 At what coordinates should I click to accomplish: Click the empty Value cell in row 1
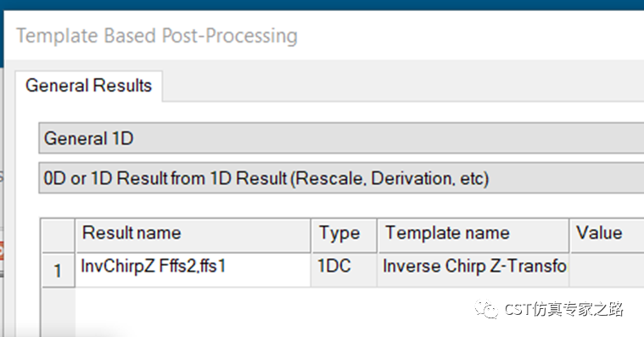coord(607,270)
